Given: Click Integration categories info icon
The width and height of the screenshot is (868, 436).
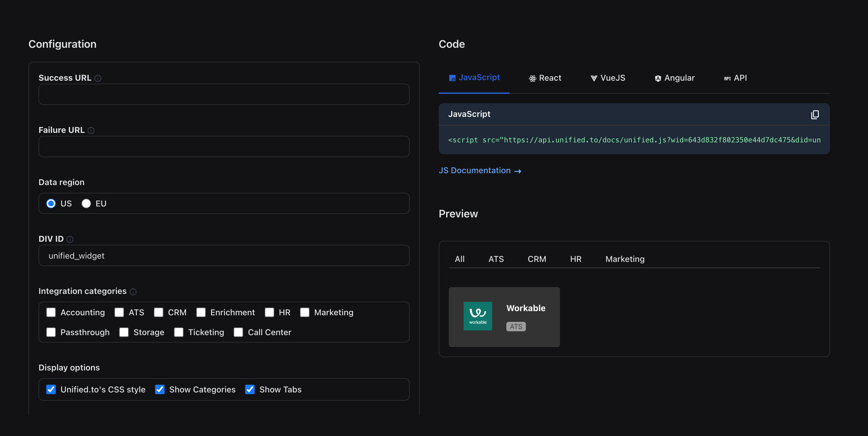Looking at the screenshot, I should coord(133,292).
